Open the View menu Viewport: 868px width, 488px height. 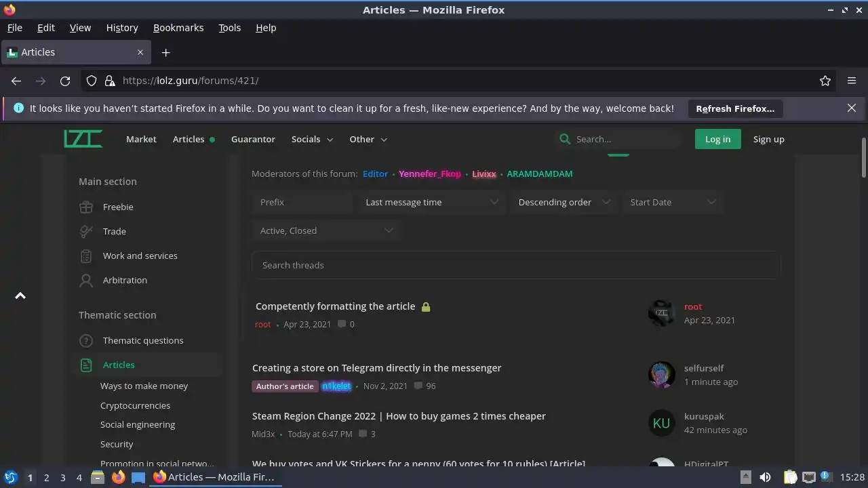coord(80,28)
